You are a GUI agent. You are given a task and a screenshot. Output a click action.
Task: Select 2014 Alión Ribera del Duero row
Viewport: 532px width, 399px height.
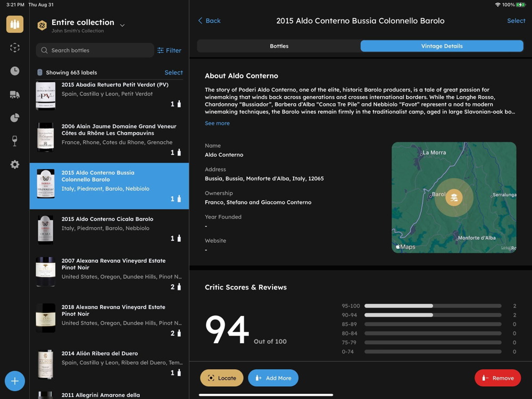(109, 364)
